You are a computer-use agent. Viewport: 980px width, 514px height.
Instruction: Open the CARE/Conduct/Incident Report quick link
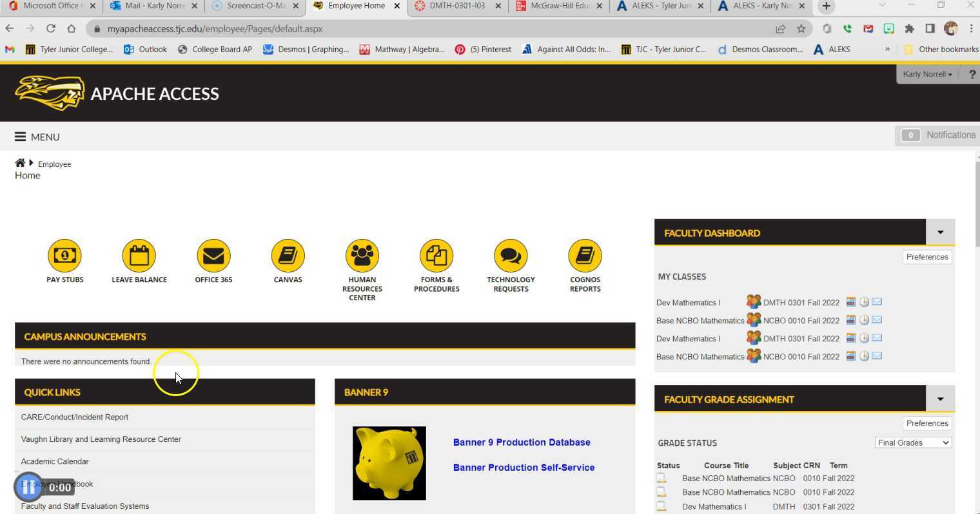(75, 417)
